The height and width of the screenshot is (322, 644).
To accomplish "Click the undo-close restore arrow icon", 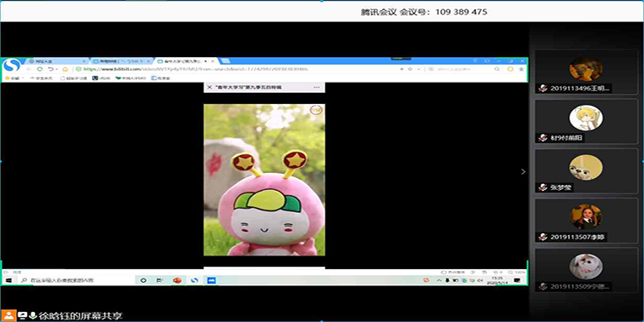I will pos(50,69).
